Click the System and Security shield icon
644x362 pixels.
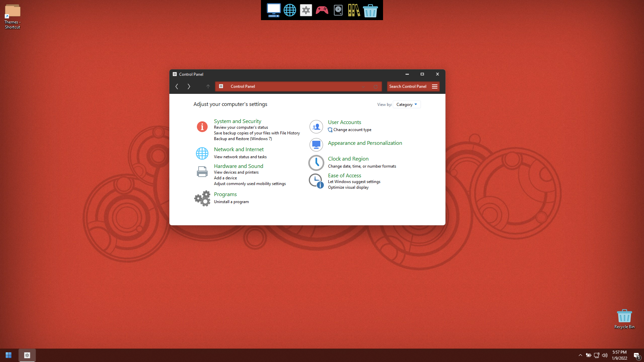(x=202, y=127)
